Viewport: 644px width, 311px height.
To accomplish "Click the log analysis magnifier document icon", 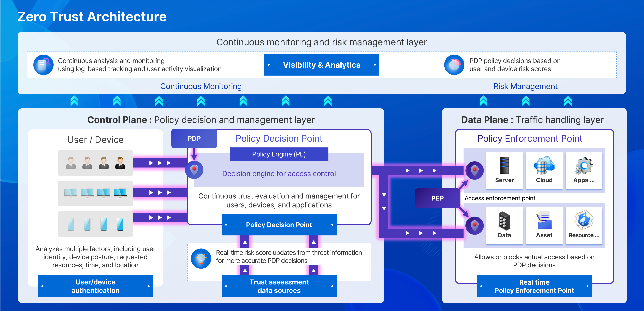I will 43,65.
